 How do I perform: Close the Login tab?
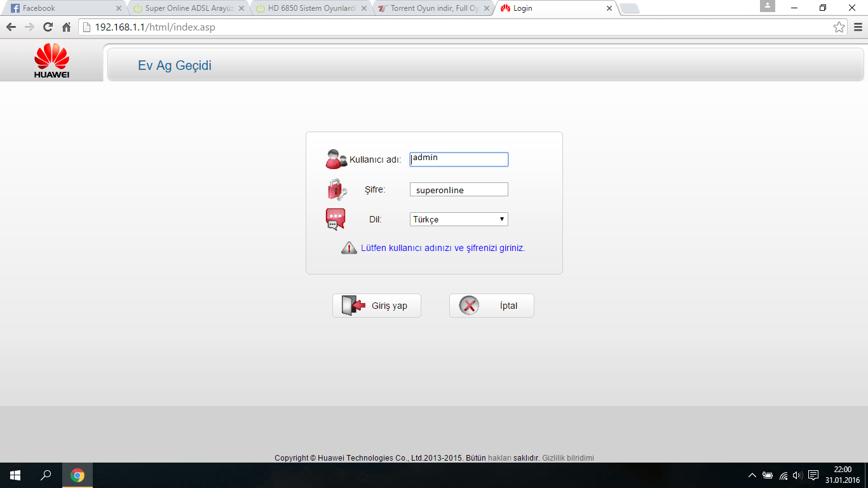(x=609, y=9)
